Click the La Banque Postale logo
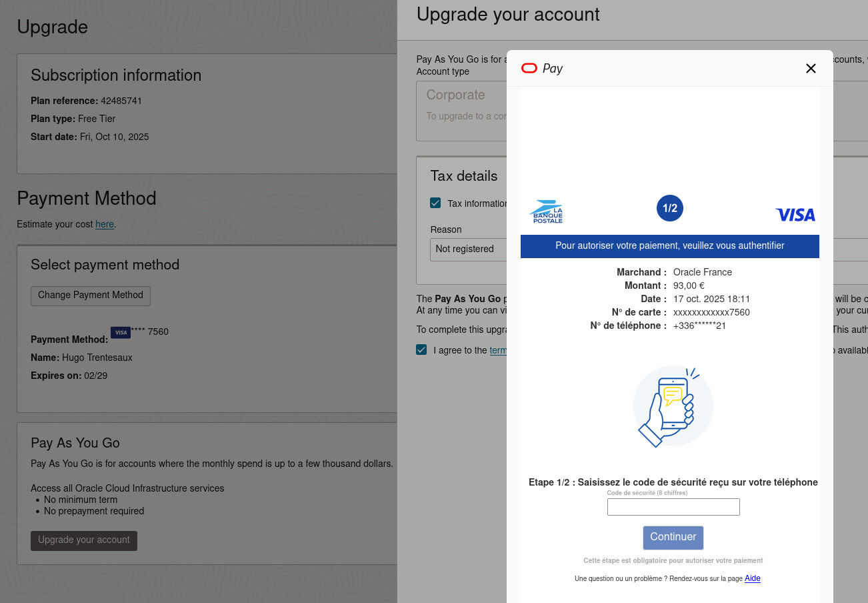 [x=547, y=212]
